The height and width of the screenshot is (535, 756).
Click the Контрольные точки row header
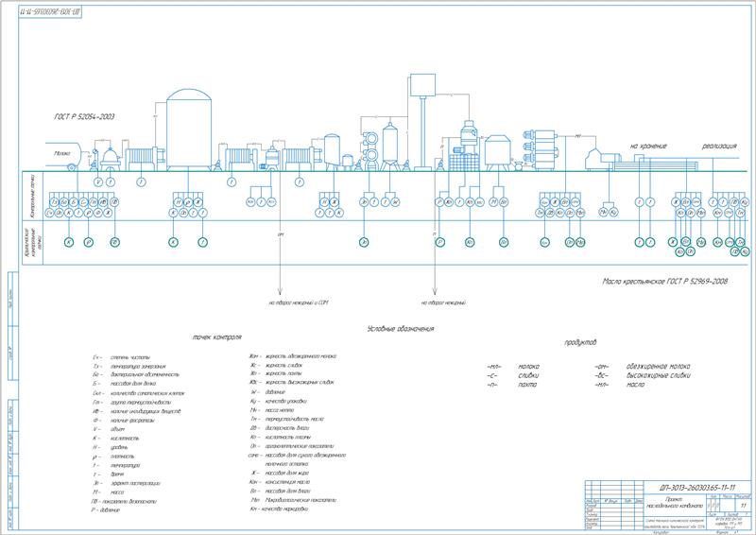32,196
